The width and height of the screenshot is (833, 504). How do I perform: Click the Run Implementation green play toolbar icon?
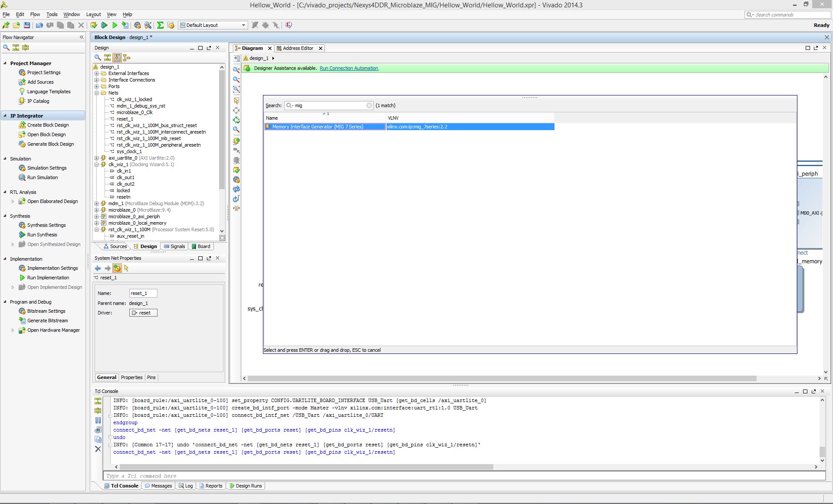click(x=115, y=25)
